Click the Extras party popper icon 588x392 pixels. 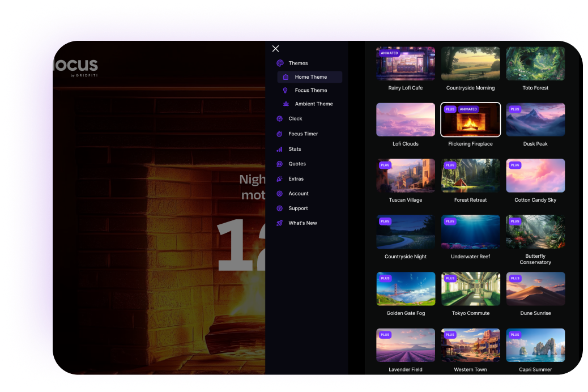pos(279,178)
